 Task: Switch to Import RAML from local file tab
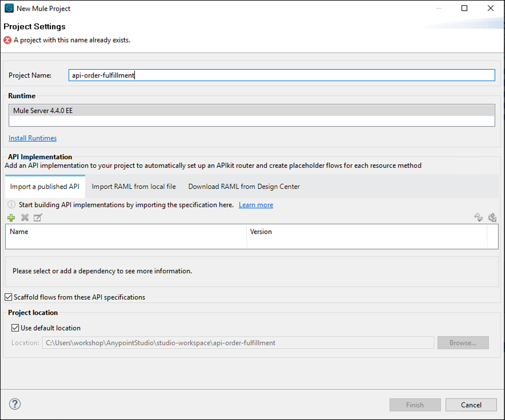coord(134,186)
